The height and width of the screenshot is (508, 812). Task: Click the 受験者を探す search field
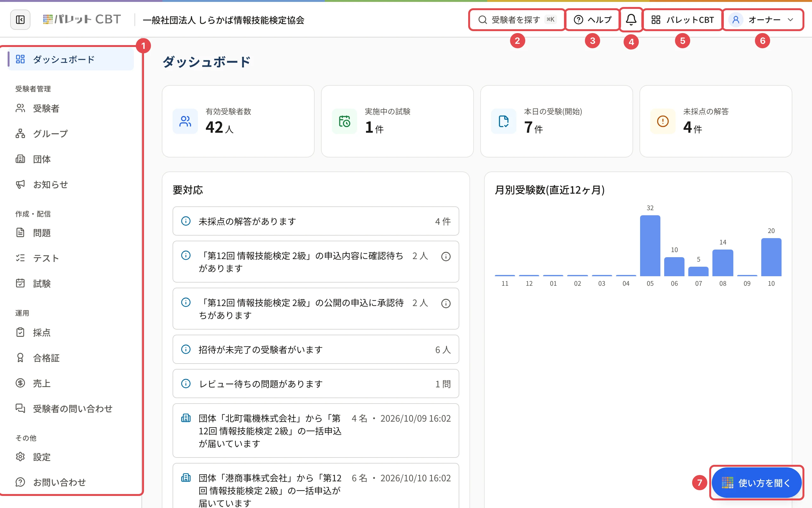[x=517, y=20]
